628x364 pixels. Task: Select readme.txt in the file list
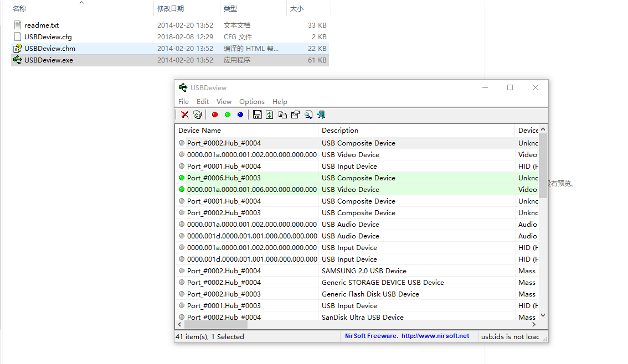click(x=42, y=25)
